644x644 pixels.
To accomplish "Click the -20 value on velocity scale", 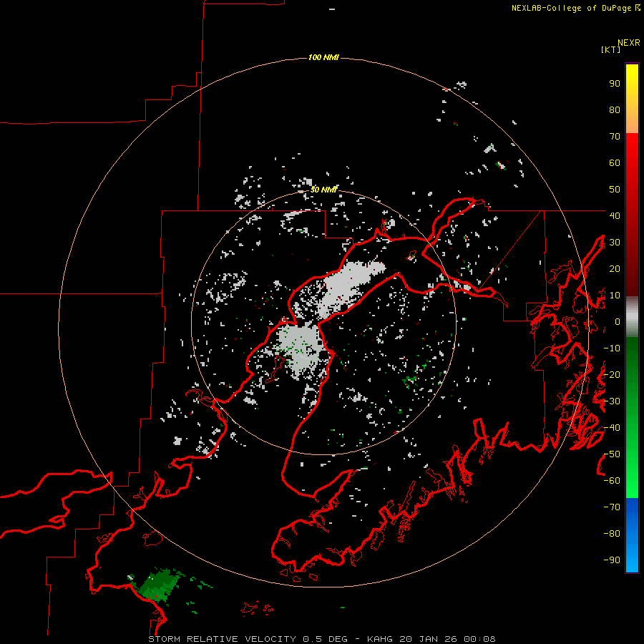I will [612, 374].
